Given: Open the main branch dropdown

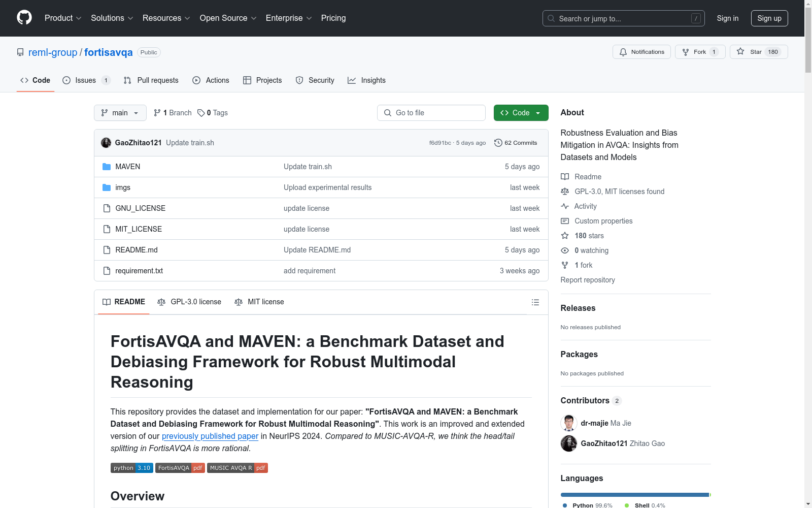Looking at the screenshot, I should click(120, 113).
